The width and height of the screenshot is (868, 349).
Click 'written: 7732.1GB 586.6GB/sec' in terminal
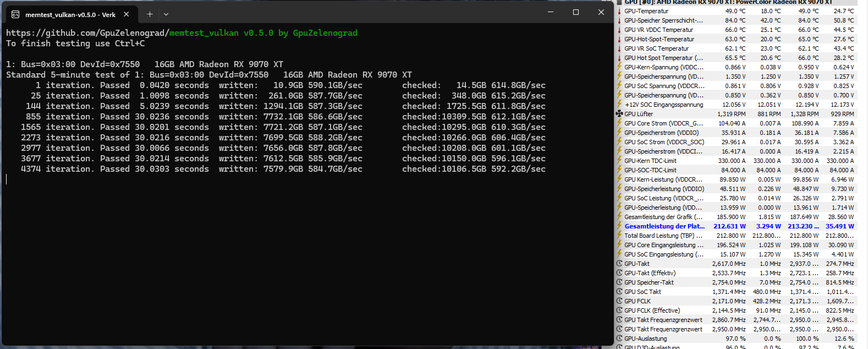point(290,117)
